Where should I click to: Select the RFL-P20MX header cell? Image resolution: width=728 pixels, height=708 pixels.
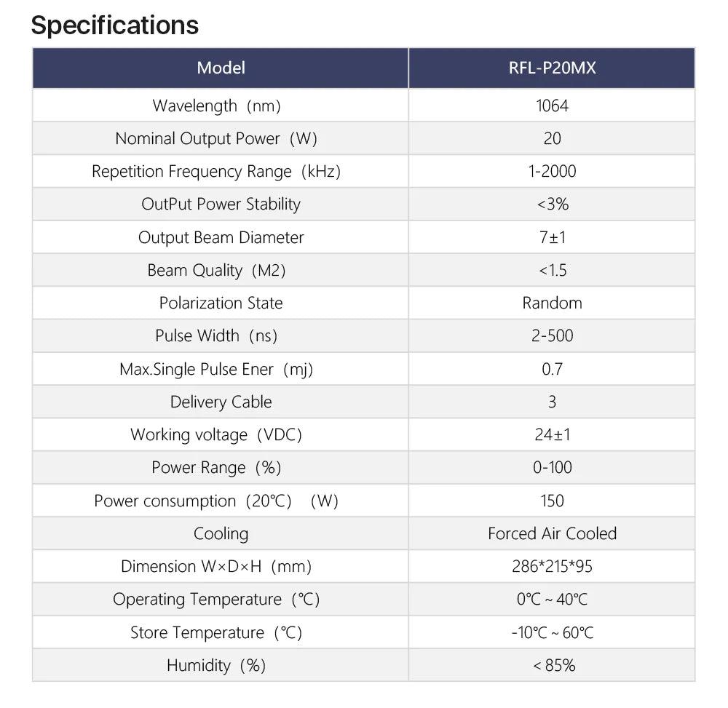click(x=552, y=68)
